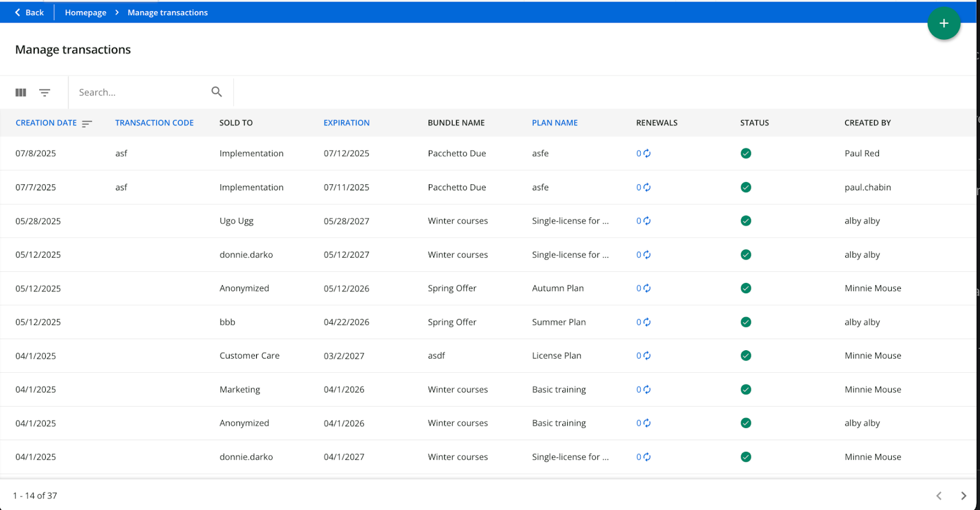Sort by Plan Name column header

[x=555, y=123]
